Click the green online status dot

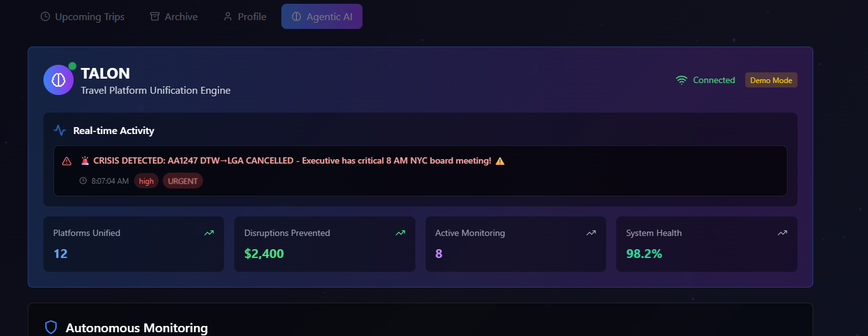(x=72, y=66)
